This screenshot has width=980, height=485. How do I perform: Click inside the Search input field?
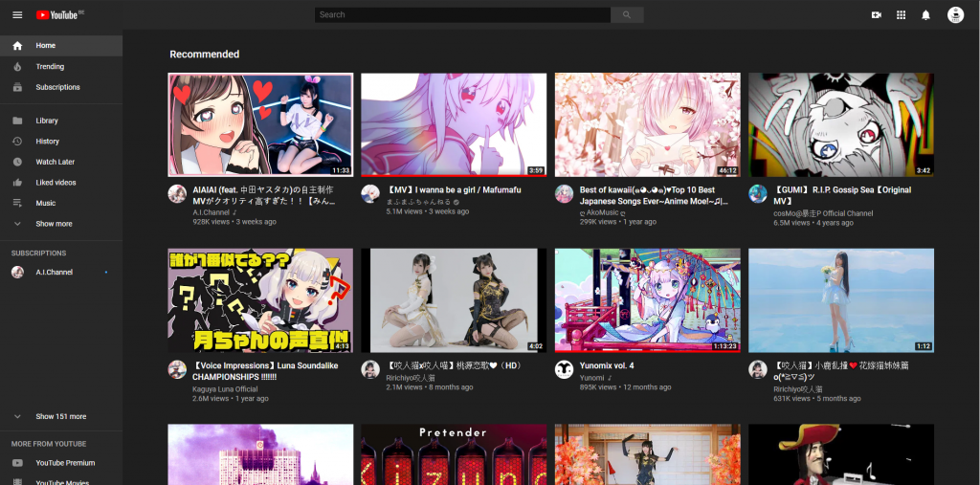(462, 15)
